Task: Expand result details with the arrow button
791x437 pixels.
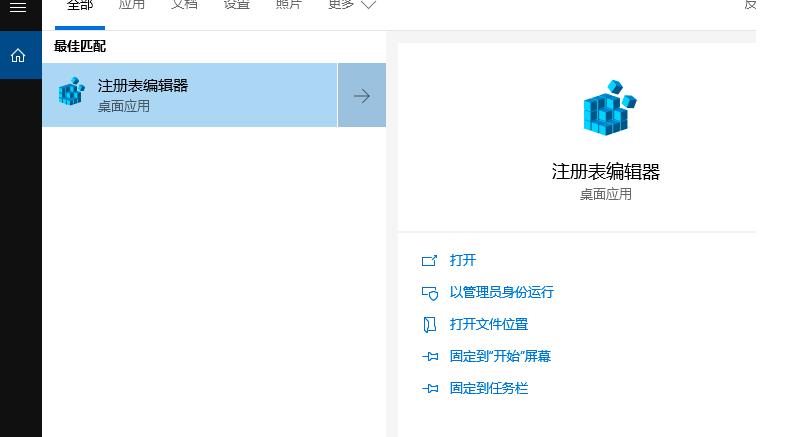Action: pyautogui.click(x=362, y=95)
